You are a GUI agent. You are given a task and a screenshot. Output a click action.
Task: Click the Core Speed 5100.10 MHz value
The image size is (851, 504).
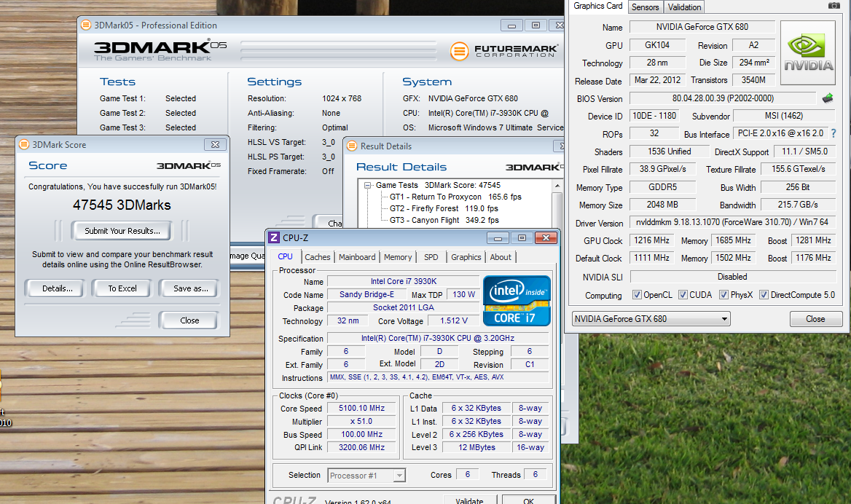click(361, 409)
